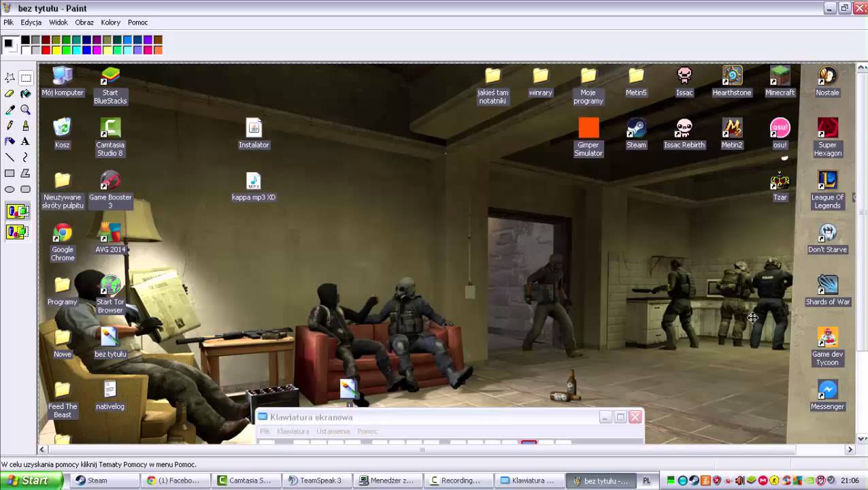Choose the straight Line tool
868x490 pixels.
pos(10,157)
